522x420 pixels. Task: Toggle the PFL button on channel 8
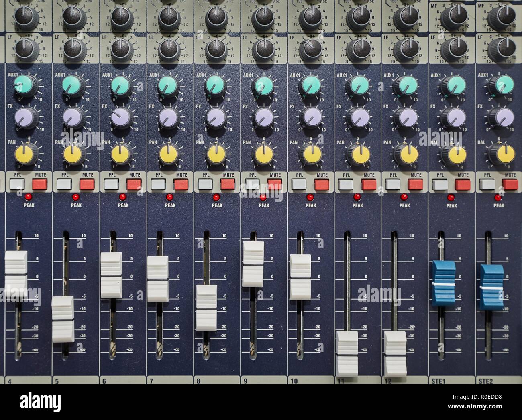tap(205, 185)
